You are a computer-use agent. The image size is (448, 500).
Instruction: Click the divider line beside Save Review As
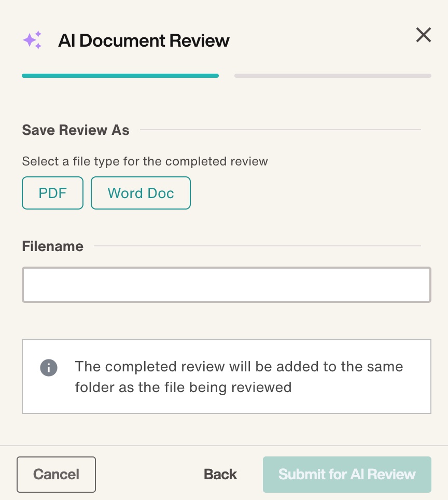(x=280, y=130)
